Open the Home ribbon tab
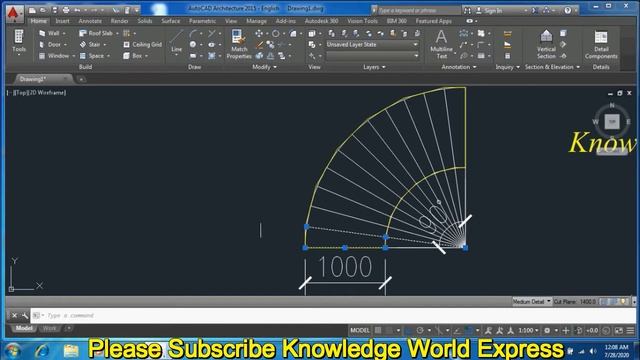Image resolution: width=640 pixels, height=360 pixels. click(39, 21)
